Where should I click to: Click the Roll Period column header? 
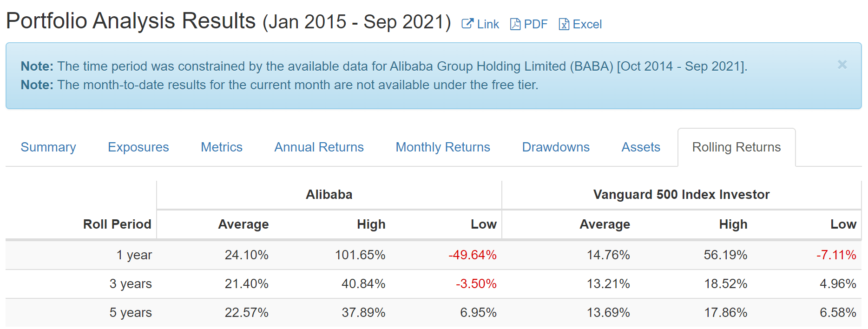pos(117,224)
